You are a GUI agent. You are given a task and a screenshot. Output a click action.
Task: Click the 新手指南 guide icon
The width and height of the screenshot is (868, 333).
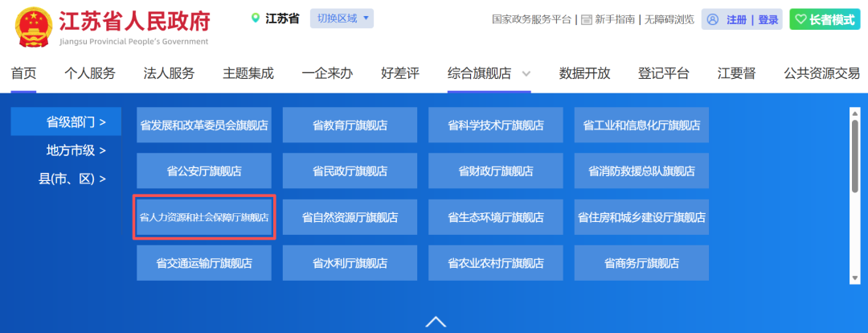click(586, 20)
